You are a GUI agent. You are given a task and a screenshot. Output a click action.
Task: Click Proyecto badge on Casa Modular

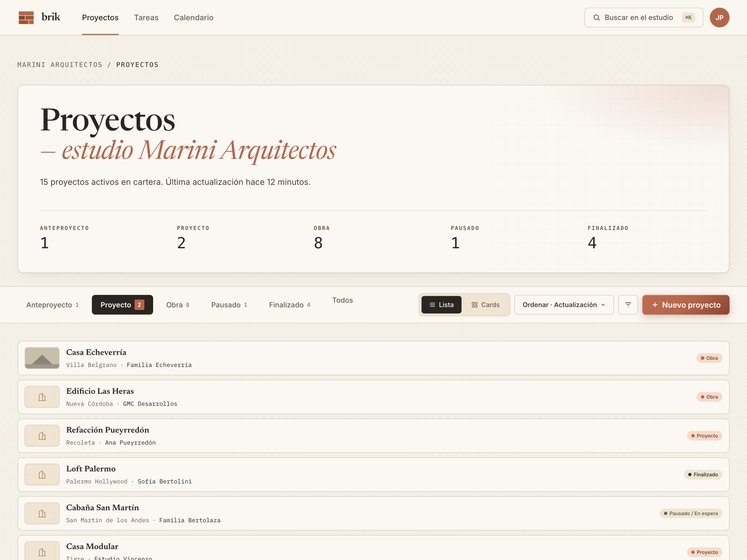pos(704,552)
